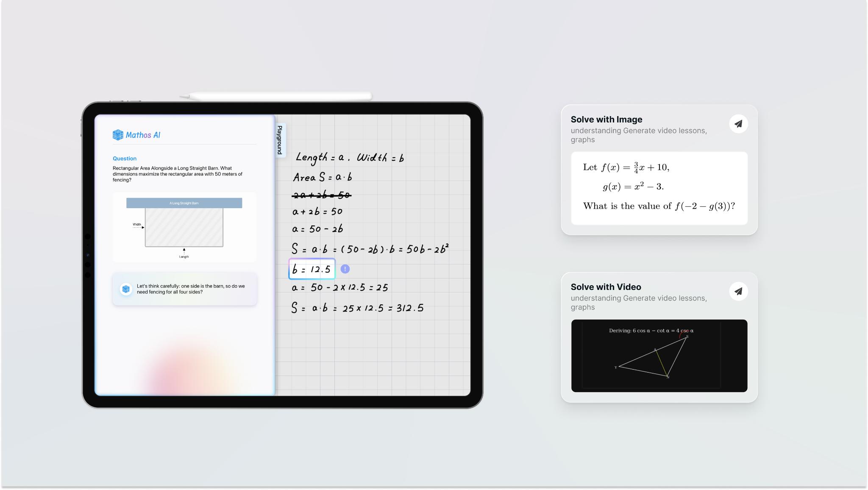Select the Question section header
The image size is (868, 490).
[125, 158]
